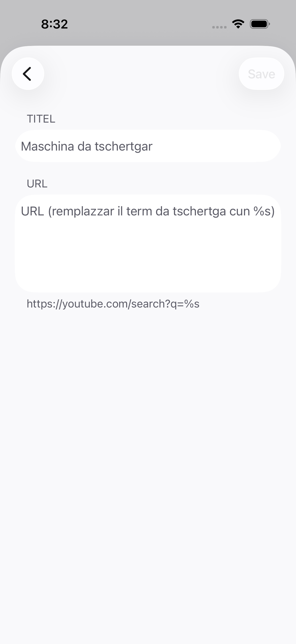Tap the %s token in the youtube example
Screen dimensions: 296x644
[x=192, y=304]
